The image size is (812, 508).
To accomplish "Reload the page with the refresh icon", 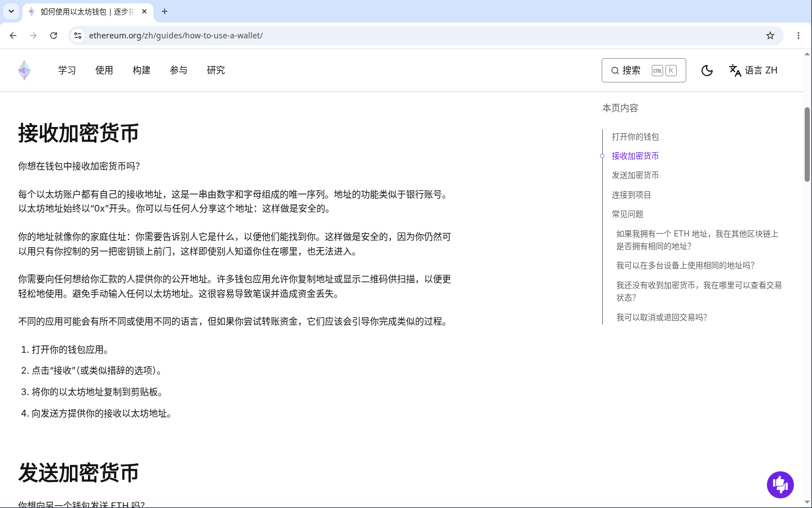I will [x=54, y=36].
